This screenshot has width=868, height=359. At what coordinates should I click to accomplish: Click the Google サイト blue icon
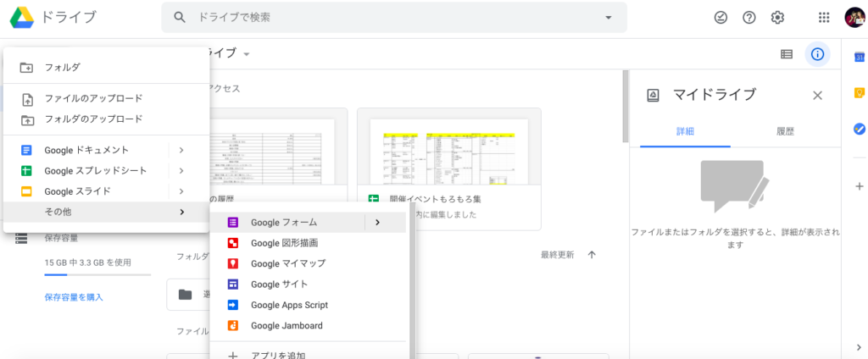pyautogui.click(x=233, y=284)
